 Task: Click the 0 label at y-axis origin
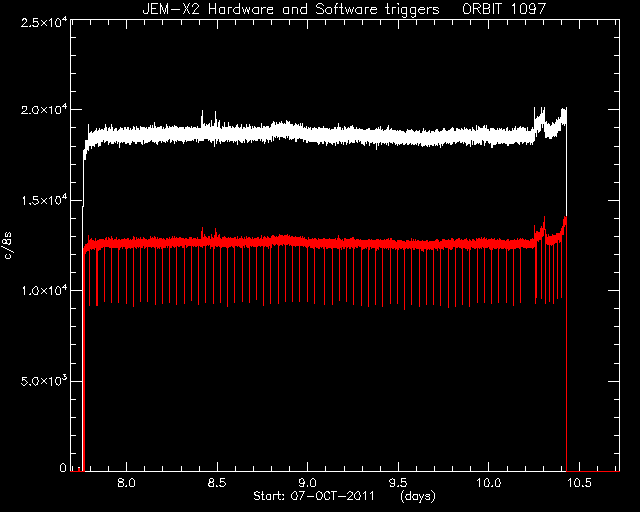coord(63,467)
